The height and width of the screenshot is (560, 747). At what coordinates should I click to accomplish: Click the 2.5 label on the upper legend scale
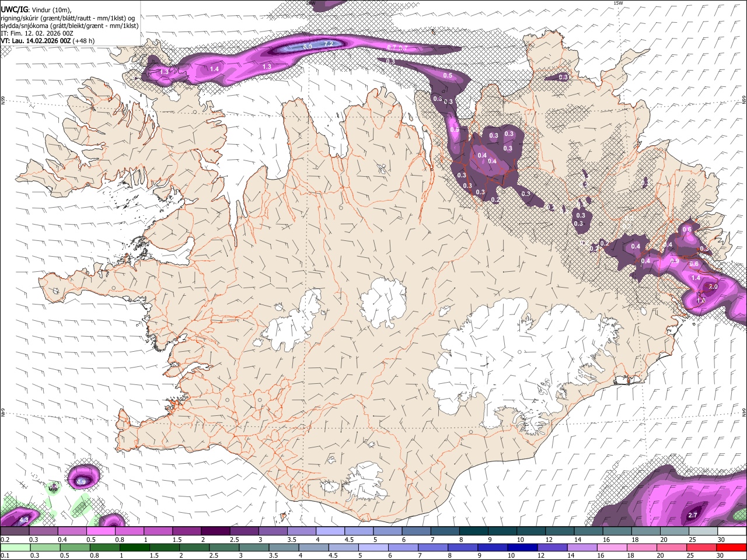point(234,540)
